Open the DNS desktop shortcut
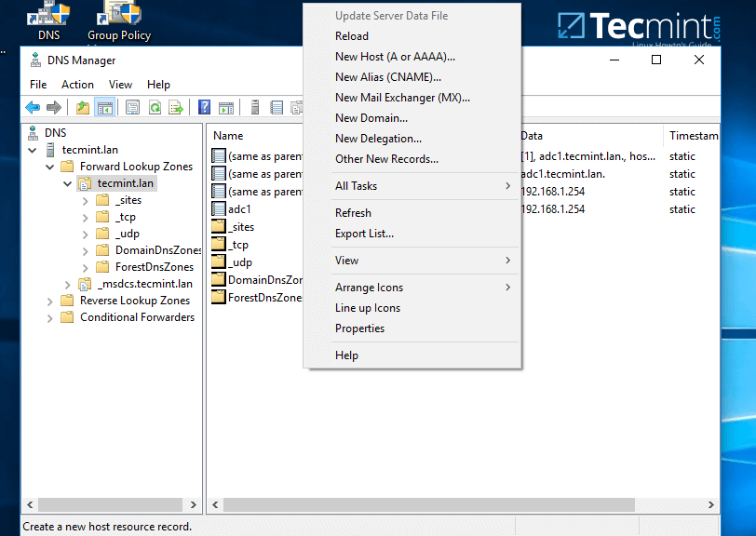This screenshot has width=756, height=536. (47, 20)
